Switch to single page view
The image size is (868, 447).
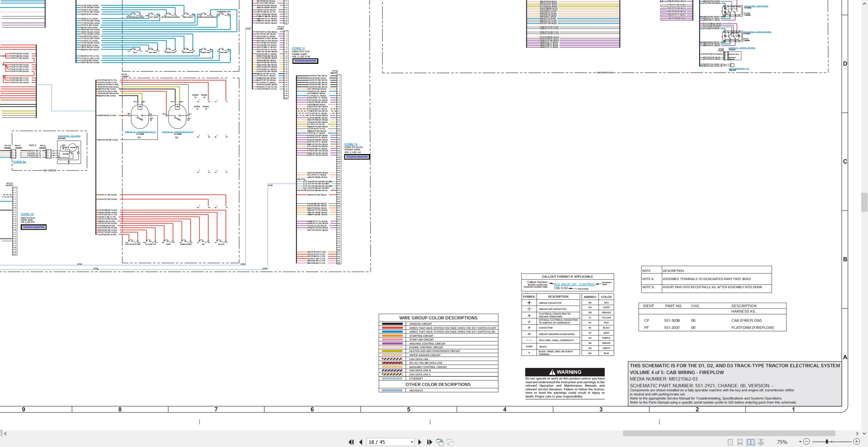(x=730, y=442)
